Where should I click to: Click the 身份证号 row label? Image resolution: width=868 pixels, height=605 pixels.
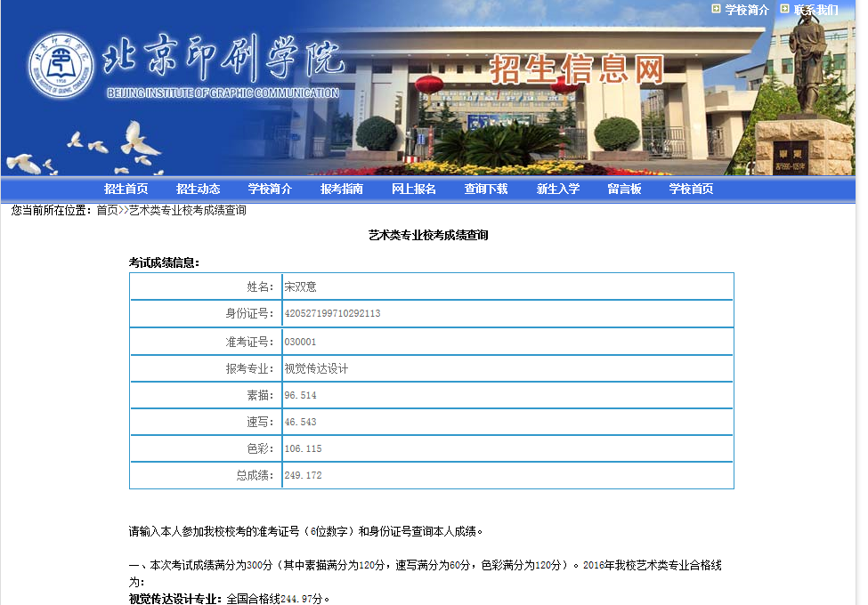point(249,313)
